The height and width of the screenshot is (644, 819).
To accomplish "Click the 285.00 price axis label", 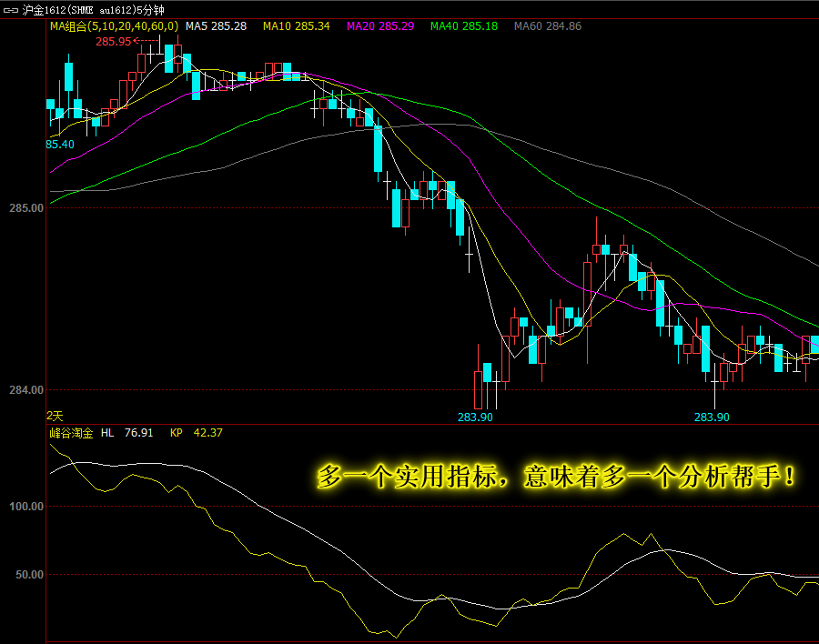I will point(26,208).
